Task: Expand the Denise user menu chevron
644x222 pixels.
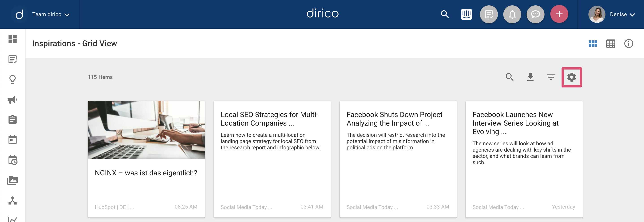Action: (633, 15)
